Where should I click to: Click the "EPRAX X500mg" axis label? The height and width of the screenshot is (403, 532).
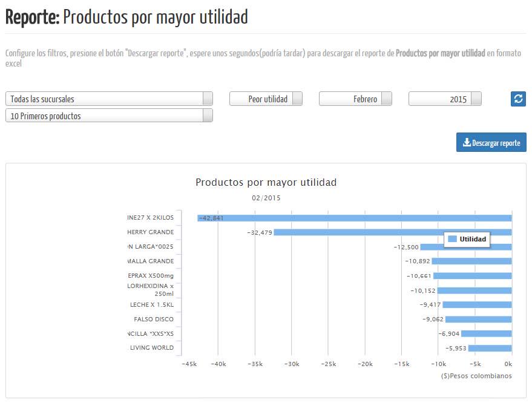click(151, 275)
